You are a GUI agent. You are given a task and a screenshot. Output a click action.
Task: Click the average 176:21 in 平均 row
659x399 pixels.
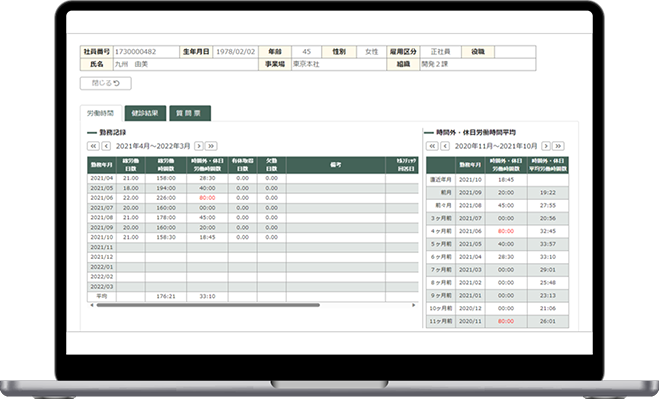tap(166, 296)
